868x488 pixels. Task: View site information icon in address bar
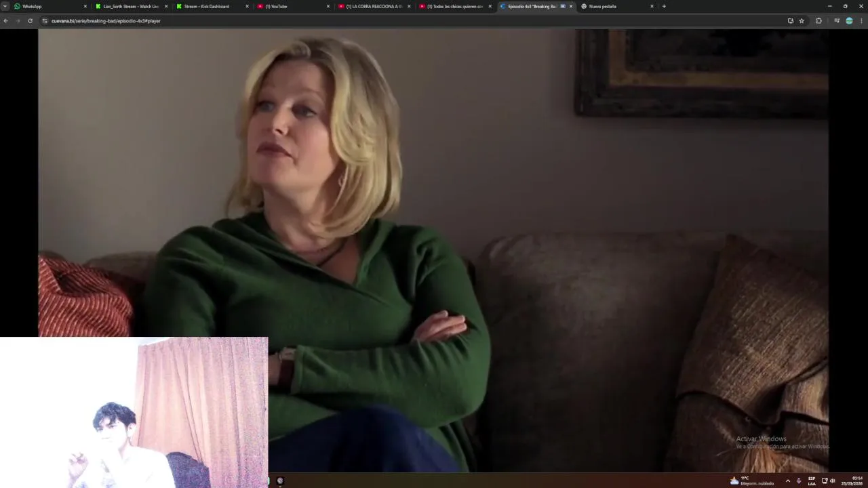pos(45,21)
